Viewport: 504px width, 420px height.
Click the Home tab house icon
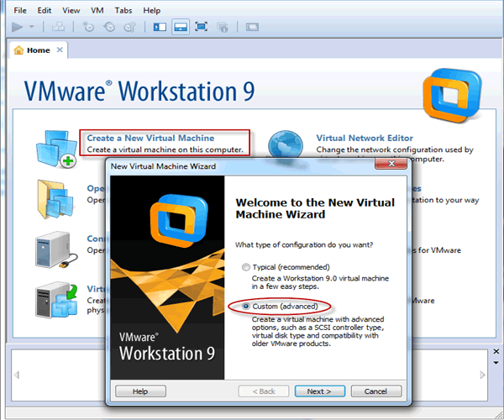point(18,50)
